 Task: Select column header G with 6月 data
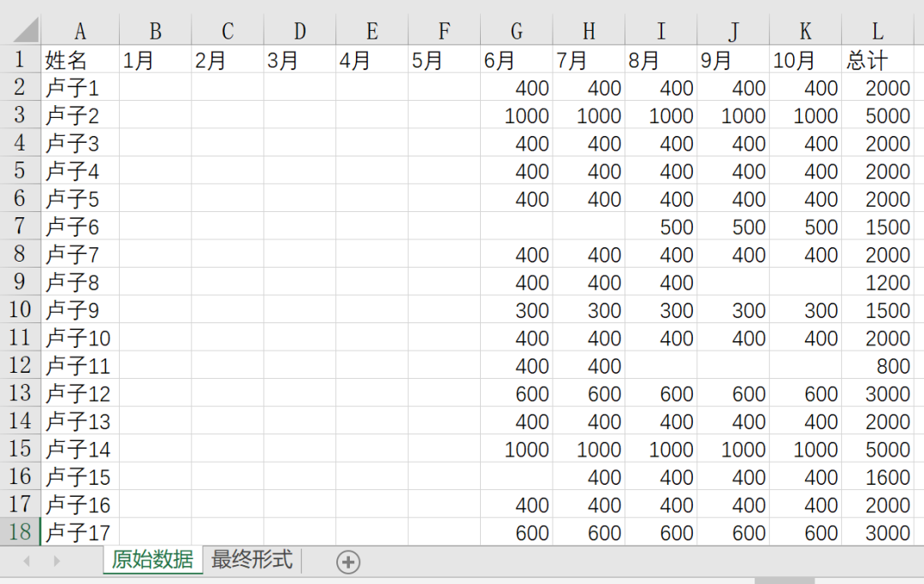click(x=516, y=30)
